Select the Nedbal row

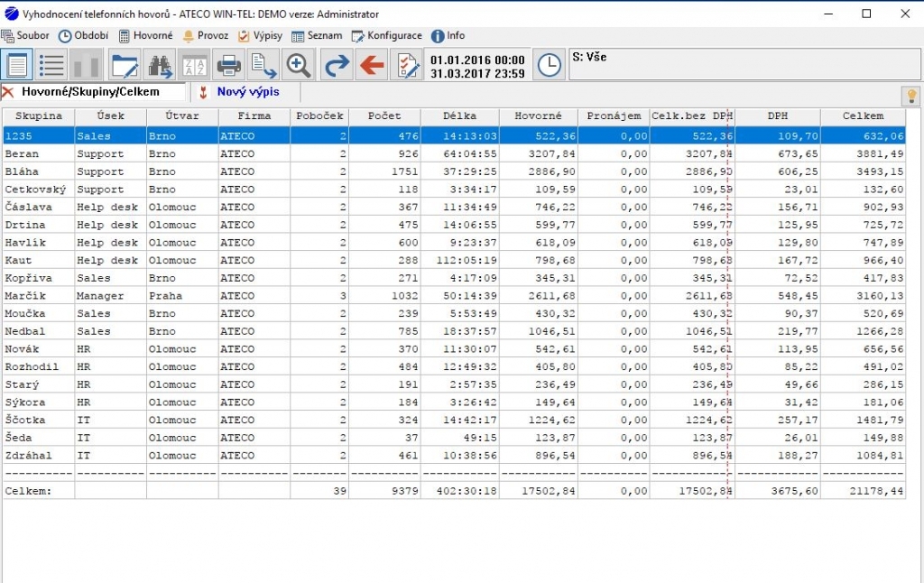pos(455,330)
